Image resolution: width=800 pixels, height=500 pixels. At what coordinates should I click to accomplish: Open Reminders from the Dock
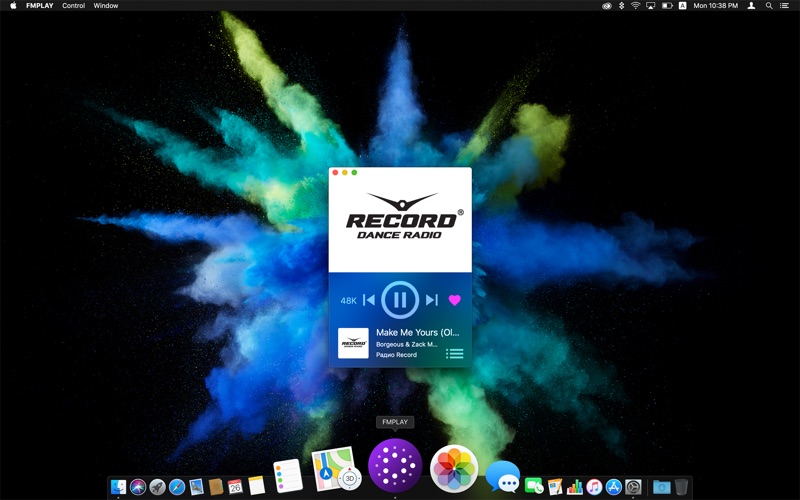[288, 476]
